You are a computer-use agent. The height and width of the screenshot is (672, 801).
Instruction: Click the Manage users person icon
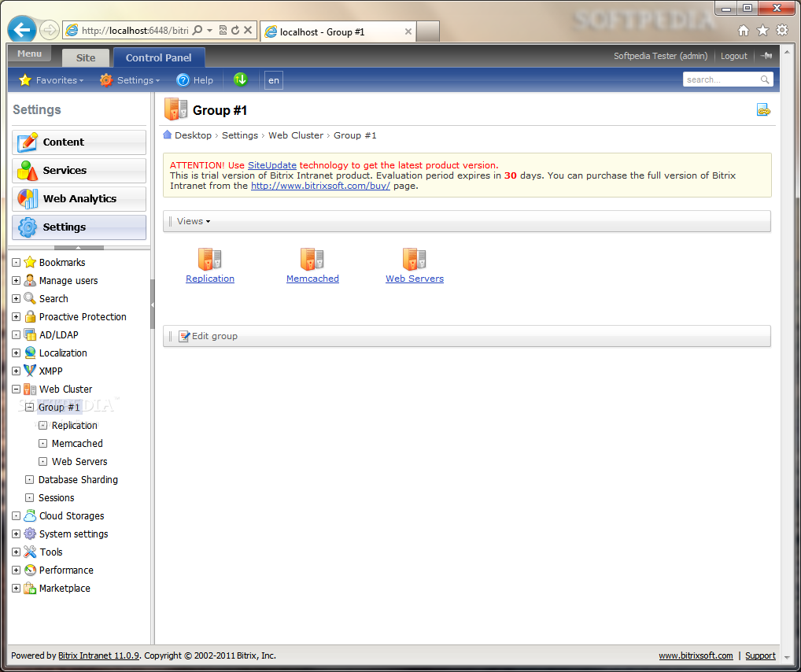coord(30,281)
